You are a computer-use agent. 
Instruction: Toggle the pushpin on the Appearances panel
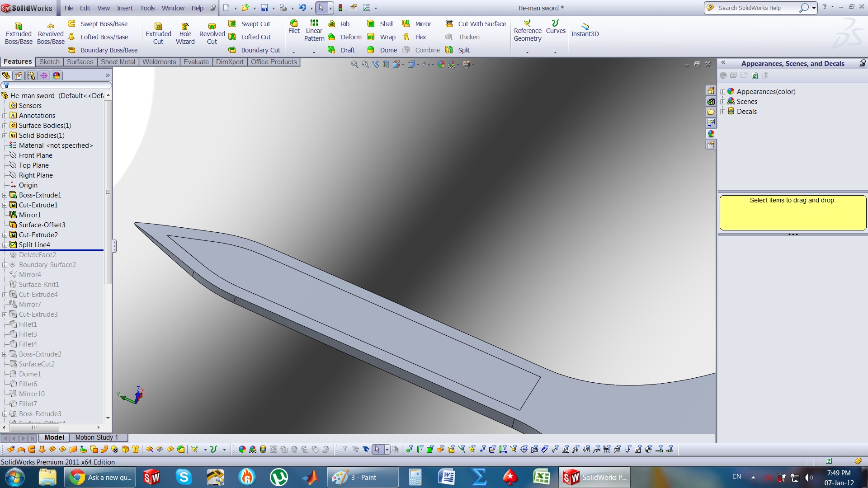coord(862,63)
